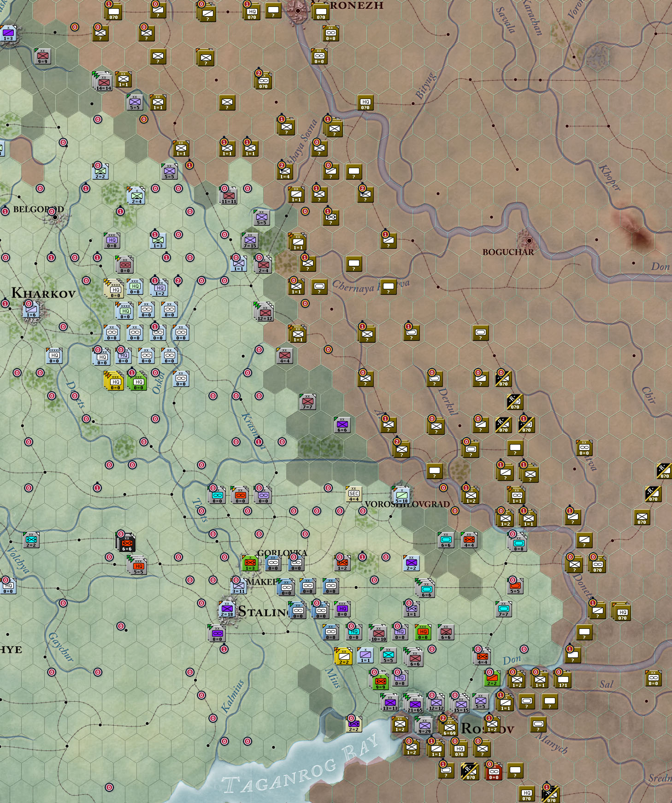The width and height of the screenshot is (672, 803).
Task: Click the Mius river label
Action: coord(332,678)
